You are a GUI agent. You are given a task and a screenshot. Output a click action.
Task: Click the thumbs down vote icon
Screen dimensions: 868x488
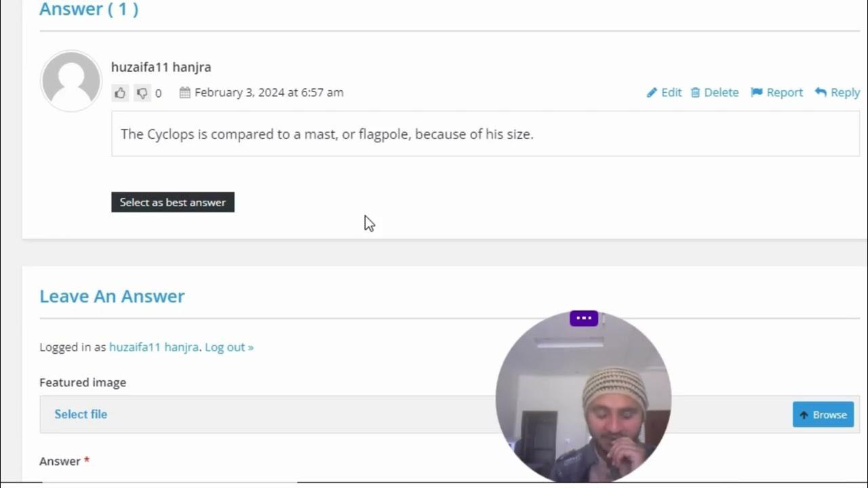142,93
